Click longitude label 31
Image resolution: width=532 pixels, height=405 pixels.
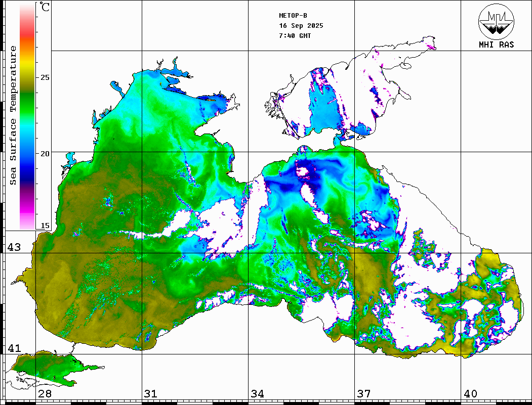150,394
